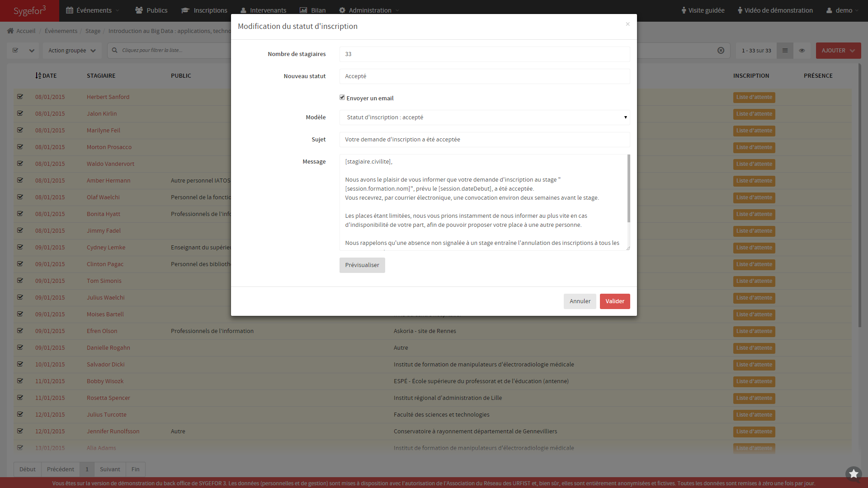Toggle the checkbox for Efren Olson row
This screenshot has height=488, width=868.
click(x=20, y=331)
